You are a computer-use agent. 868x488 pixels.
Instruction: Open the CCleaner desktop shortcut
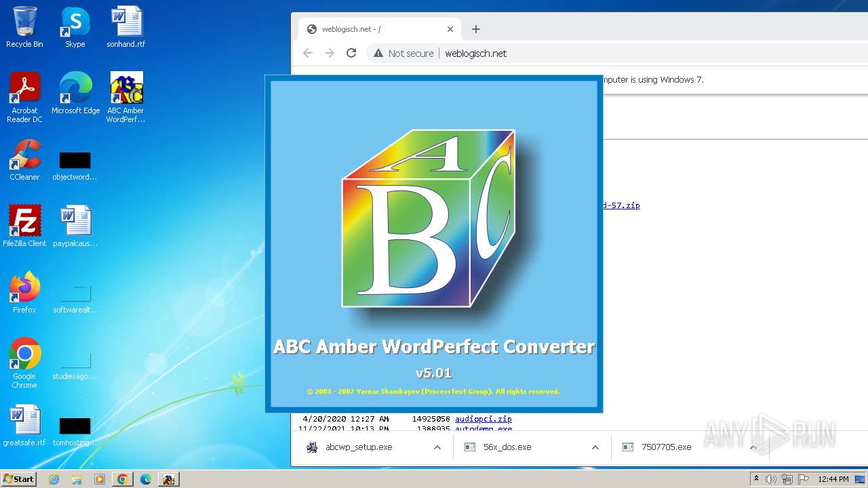(24, 160)
